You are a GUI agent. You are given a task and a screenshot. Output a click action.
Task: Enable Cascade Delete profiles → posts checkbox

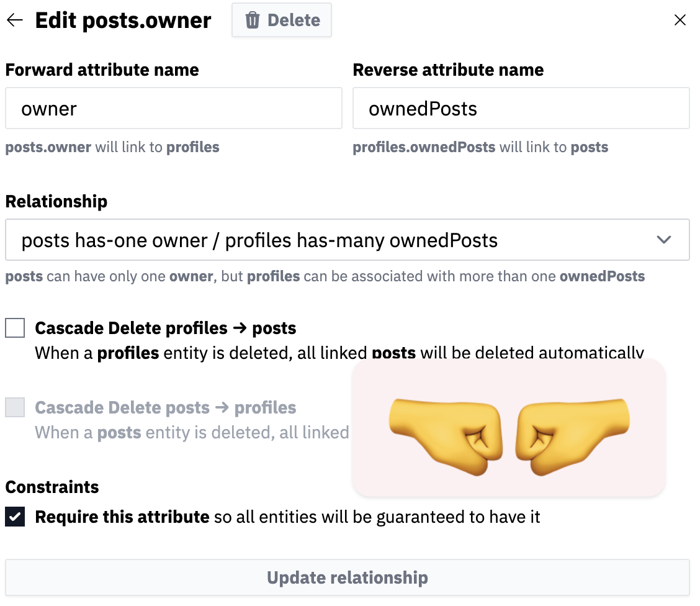tap(15, 328)
